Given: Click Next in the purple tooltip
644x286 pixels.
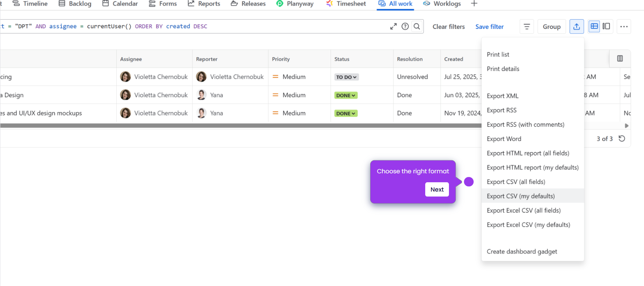Looking at the screenshot, I should pos(437,190).
